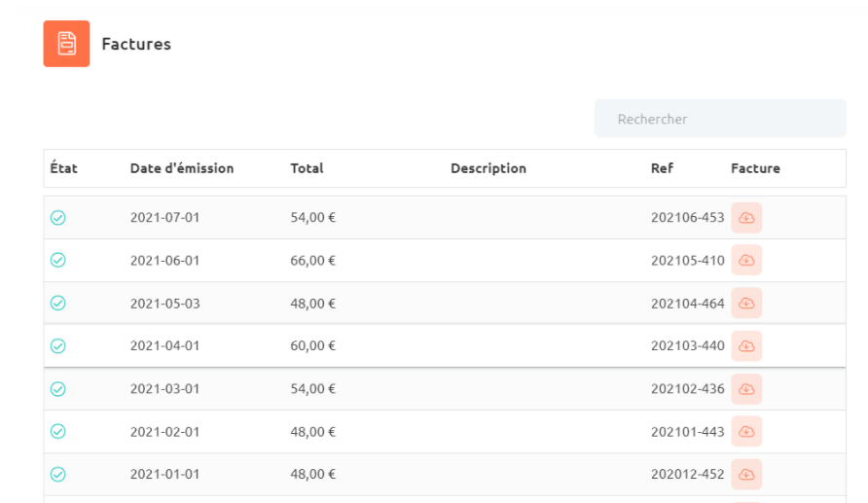Click reference 202103-440

click(x=688, y=345)
